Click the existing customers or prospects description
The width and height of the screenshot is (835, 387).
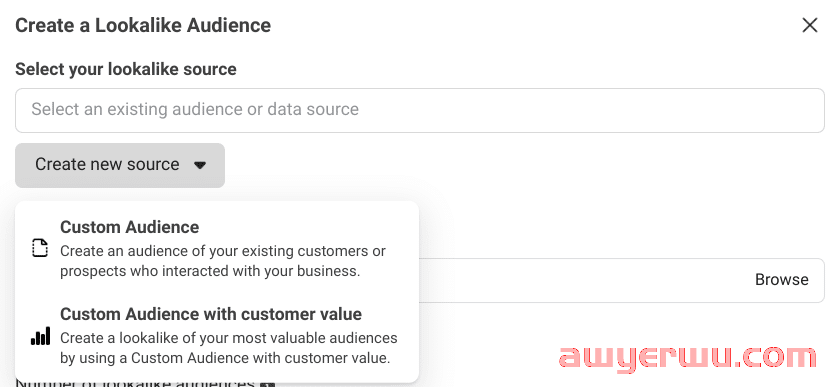[223, 261]
